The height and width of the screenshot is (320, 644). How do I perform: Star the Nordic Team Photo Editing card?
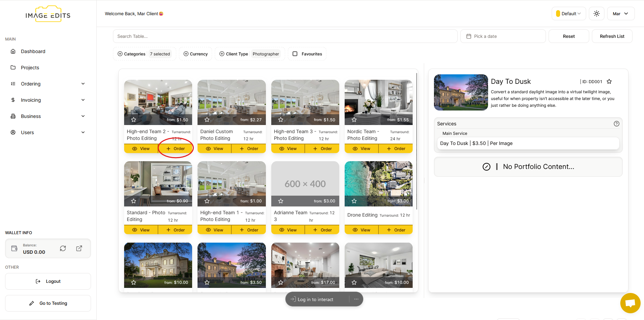tap(354, 120)
